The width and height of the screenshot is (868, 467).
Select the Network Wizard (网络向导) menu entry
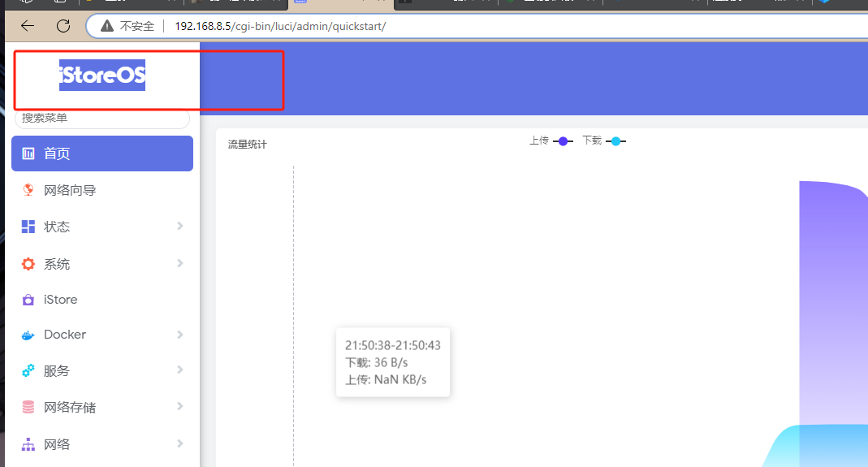coord(70,190)
